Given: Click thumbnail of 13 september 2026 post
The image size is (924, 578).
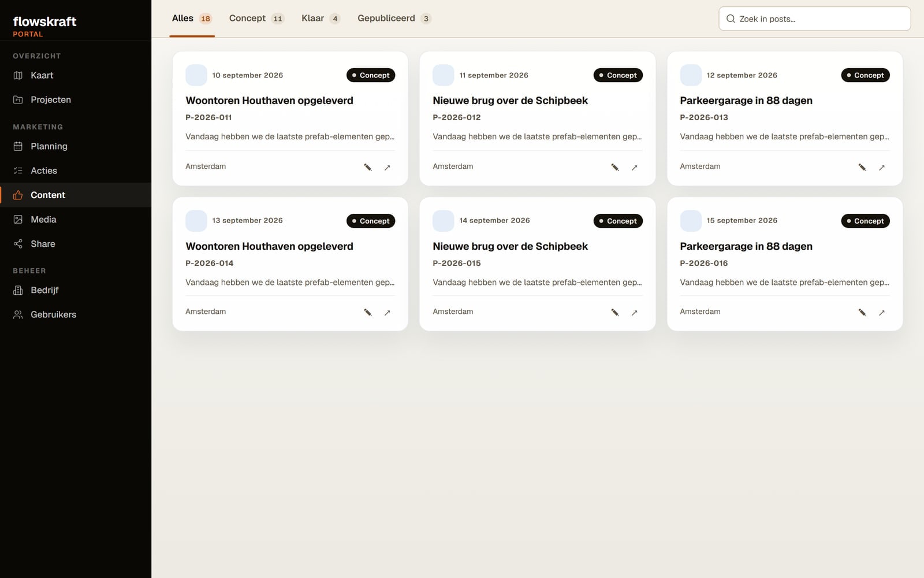Looking at the screenshot, I should point(196,221).
